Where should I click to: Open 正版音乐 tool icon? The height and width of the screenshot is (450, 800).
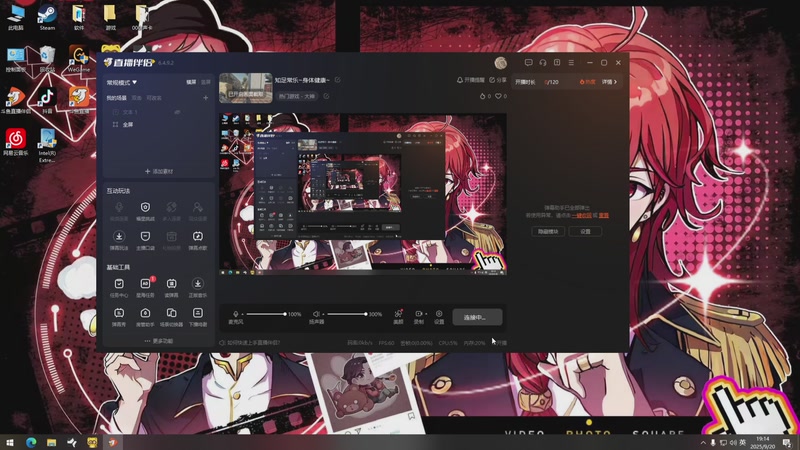(x=197, y=284)
